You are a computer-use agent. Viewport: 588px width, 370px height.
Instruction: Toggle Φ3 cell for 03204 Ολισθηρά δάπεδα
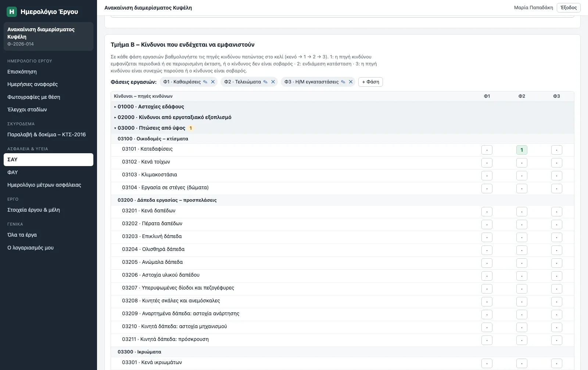pyautogui.click(x=557, y=250)
